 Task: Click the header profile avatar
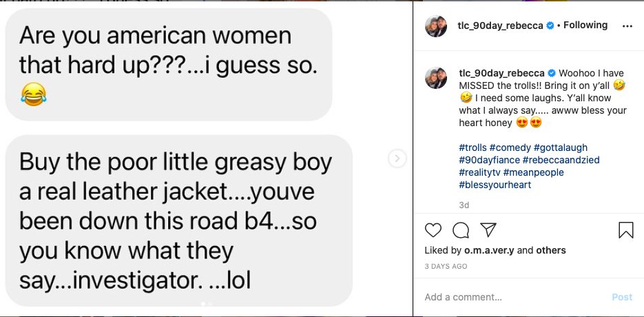tap(436, 25)
